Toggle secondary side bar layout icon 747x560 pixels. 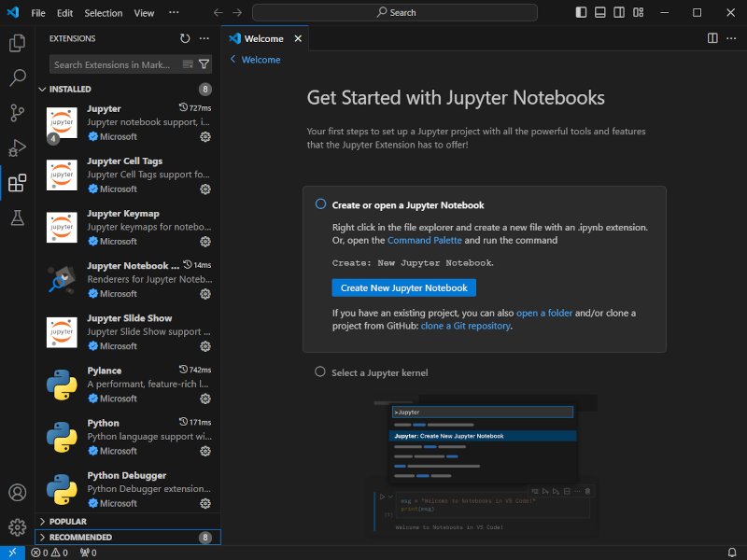pyautogui.click(x=619, y=13)
